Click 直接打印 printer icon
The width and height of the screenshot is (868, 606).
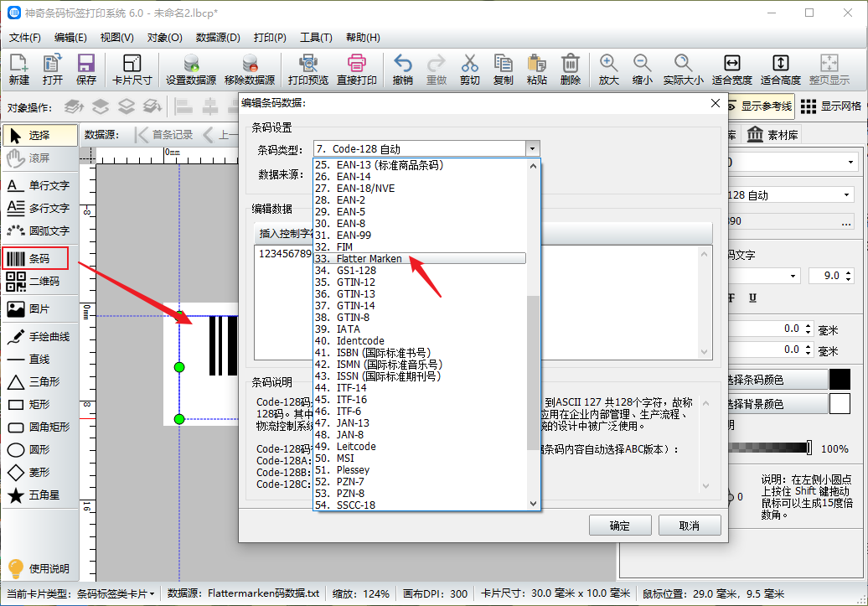357,70
